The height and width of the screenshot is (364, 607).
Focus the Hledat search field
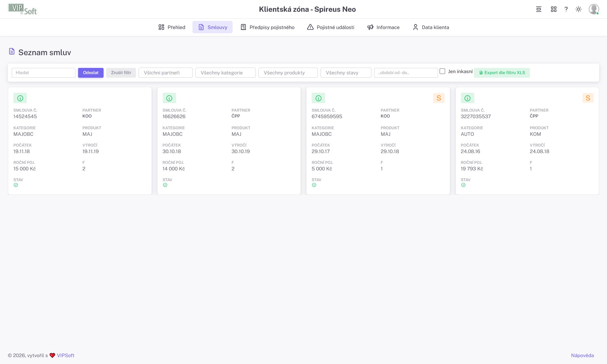[43, 73]
